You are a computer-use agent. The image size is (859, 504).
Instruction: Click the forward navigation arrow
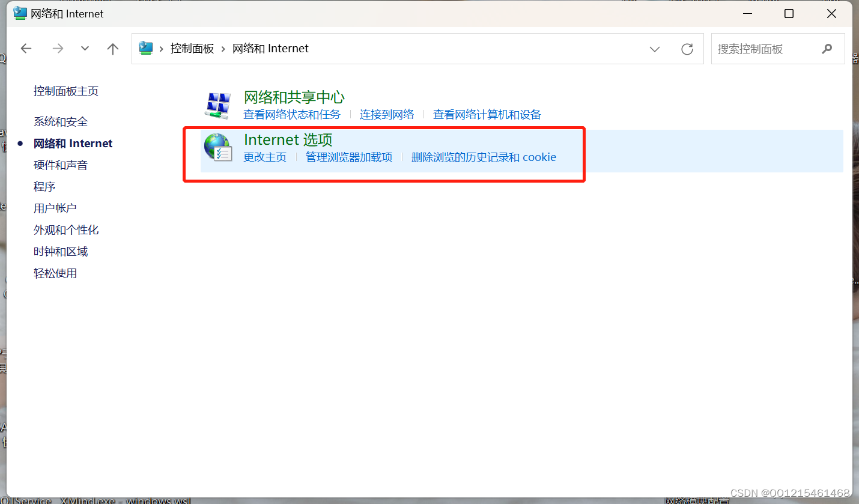pyautogui.click(x=58, y=49)
